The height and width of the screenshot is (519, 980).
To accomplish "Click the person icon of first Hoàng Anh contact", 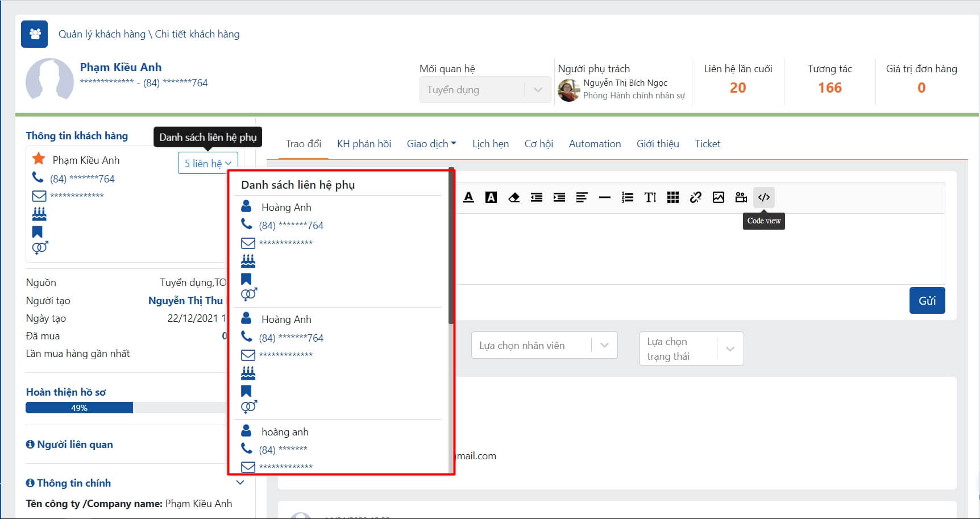I will pyautogui.click(x=246, y=206).
